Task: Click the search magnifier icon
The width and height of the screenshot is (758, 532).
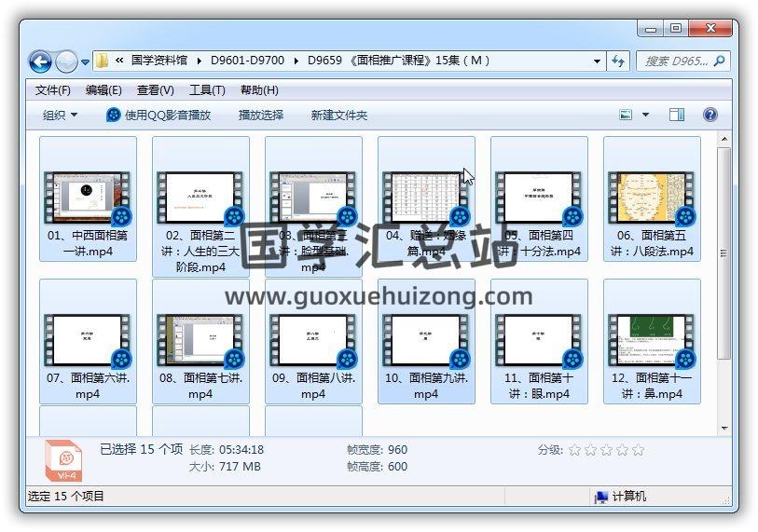Action: pos(719,61)
